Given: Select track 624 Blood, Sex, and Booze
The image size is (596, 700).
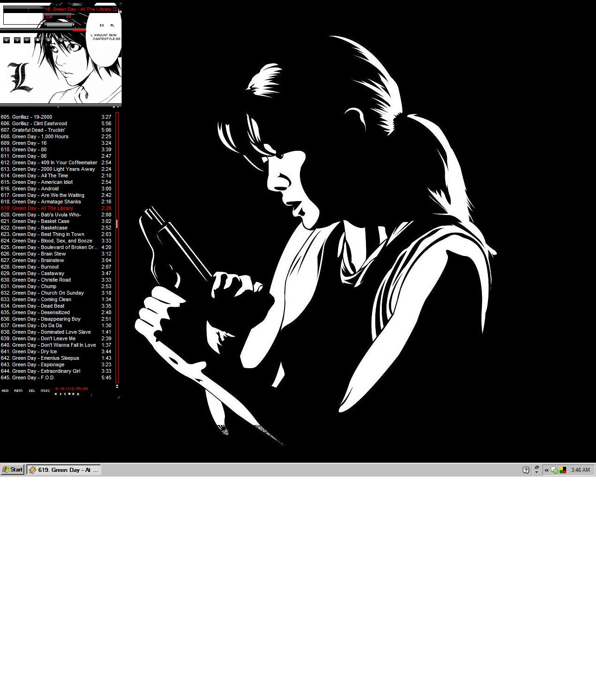Looking at the screenshot, I should pos(56,241).
